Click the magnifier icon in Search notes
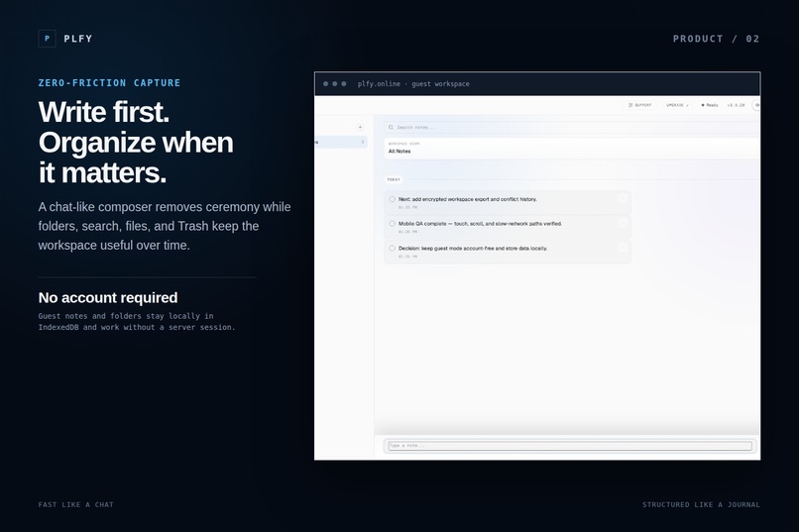This screenshot has height=532, width=799. pos(391,127)
